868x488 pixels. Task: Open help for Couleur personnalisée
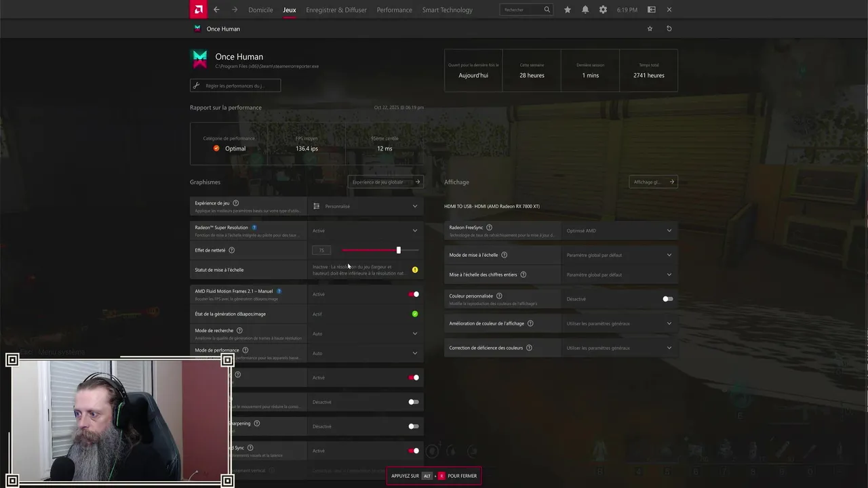click(499, 296)
